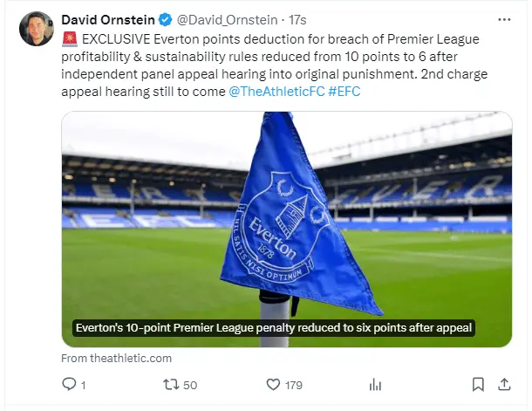
Task: Click the 179 likes count
Action: click(x=294, y=385)
